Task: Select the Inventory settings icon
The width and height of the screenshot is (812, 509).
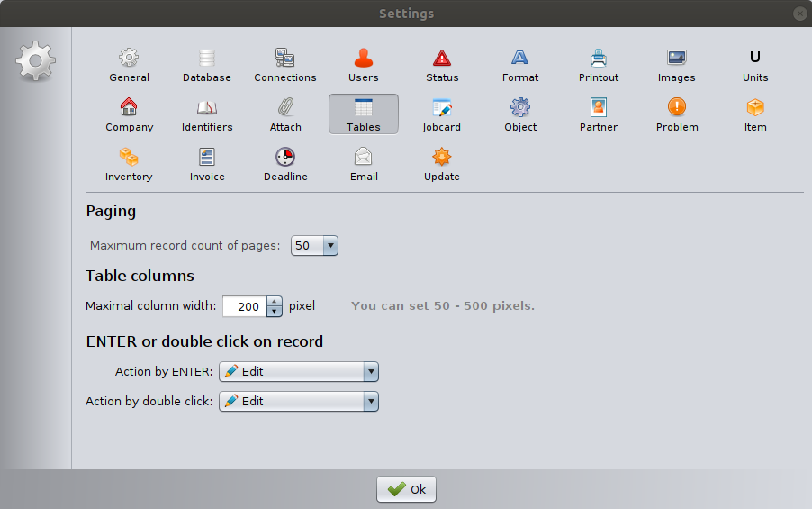Action: tap(129, 164)
